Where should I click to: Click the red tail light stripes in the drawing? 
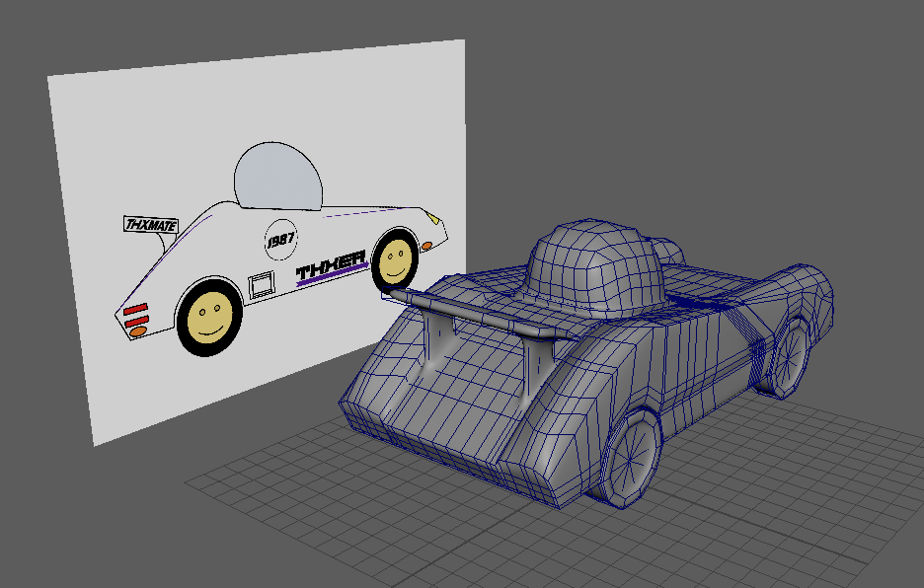pyautogui.click(x=136, y=315)
